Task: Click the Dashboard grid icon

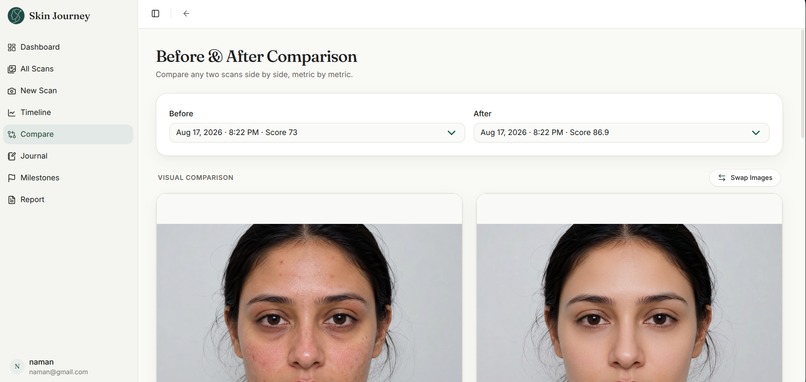Action: point(11,47)
